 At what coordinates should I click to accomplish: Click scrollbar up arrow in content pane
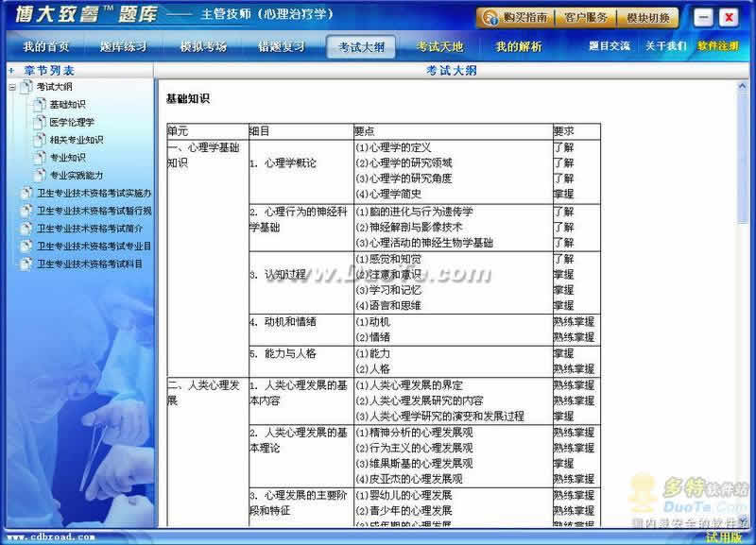pyautogui.click(x=743, y=86)
